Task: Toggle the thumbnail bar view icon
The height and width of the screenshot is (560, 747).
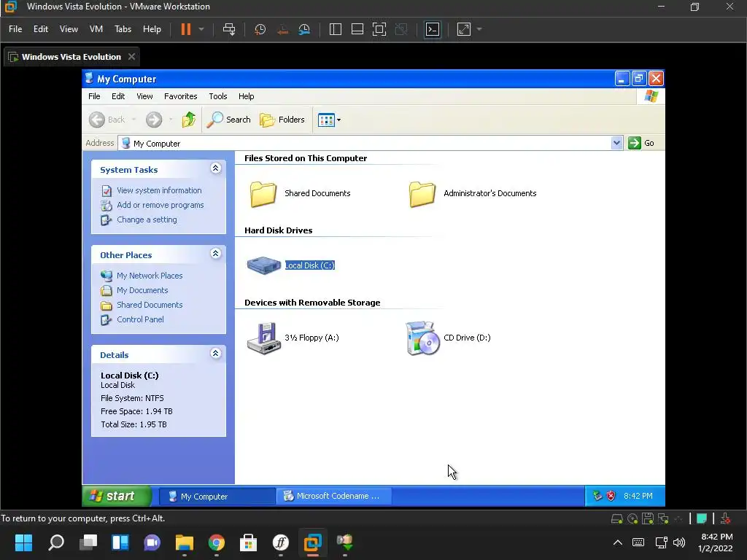Action: (357, 29)
